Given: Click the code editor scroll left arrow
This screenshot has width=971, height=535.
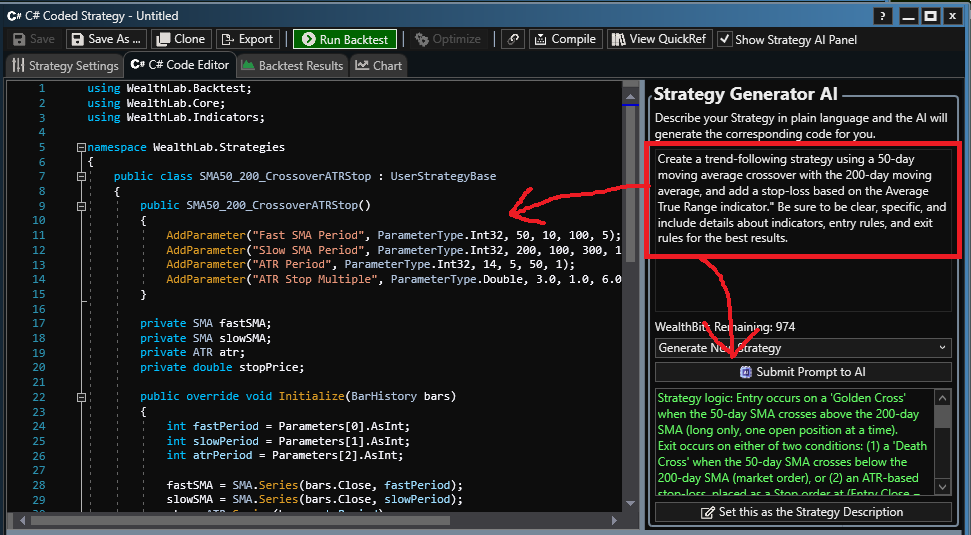Looking at the screenshot, I should coord(24,521).
